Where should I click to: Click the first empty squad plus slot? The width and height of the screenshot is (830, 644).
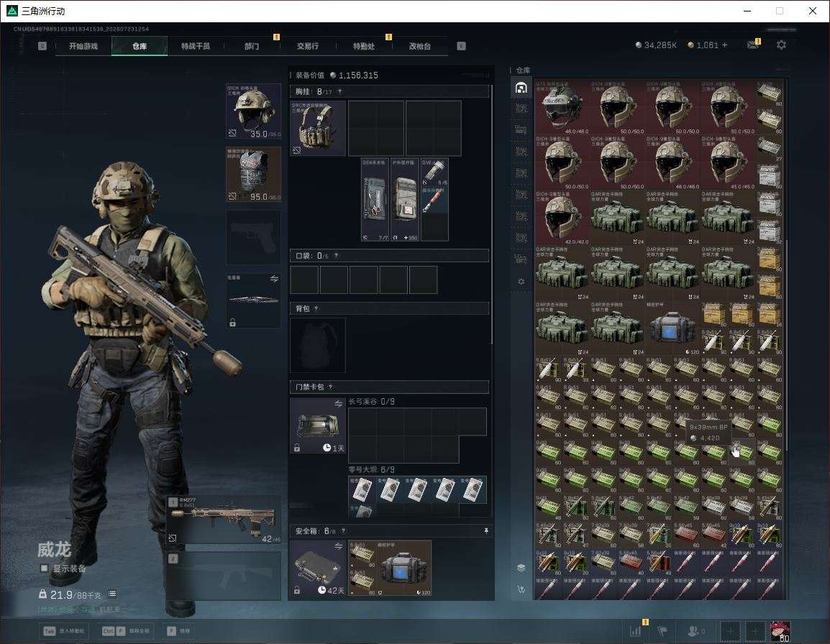pyautogui.click(x=729, y=631)
